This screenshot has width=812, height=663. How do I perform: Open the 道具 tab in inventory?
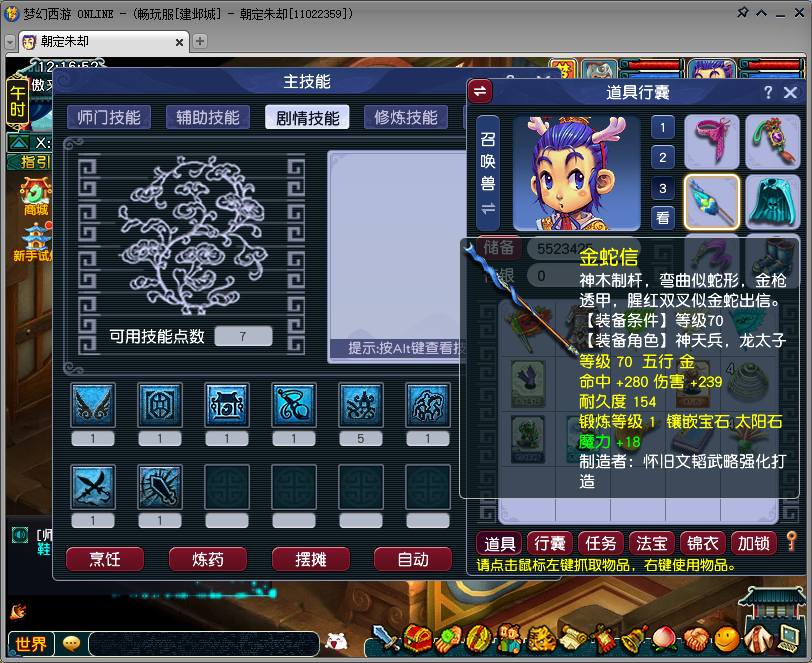click(499, 543)
